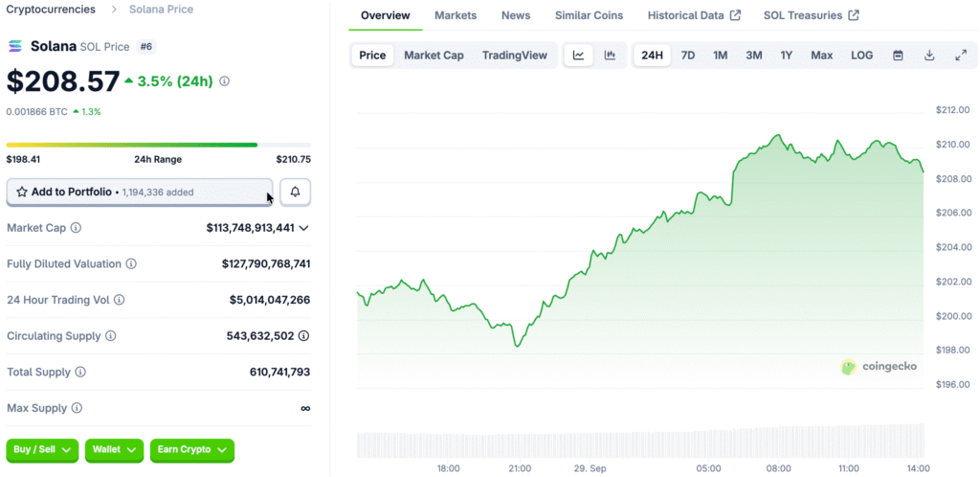Select the TradingView chart toggle
The image size is (980, 477).
[x=514, y=56]
